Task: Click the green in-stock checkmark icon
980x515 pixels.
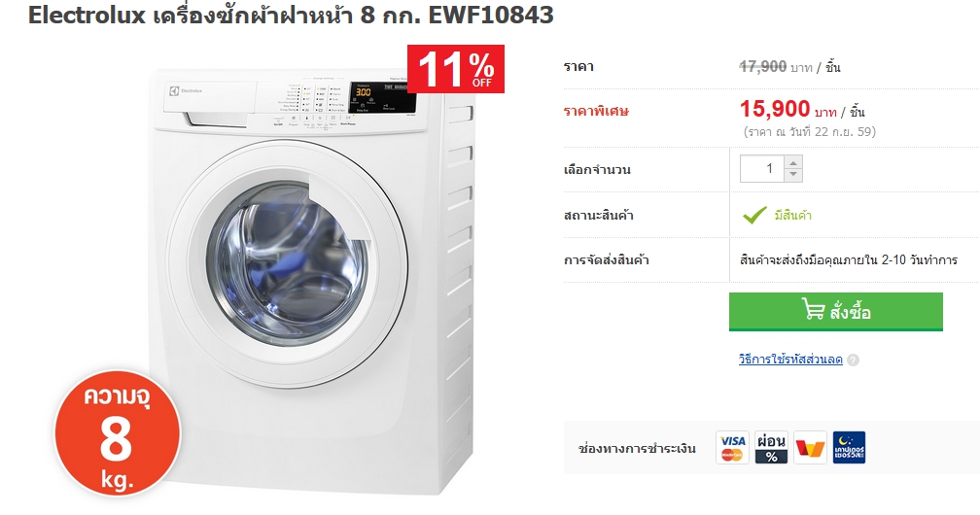Action: (754, 215)
